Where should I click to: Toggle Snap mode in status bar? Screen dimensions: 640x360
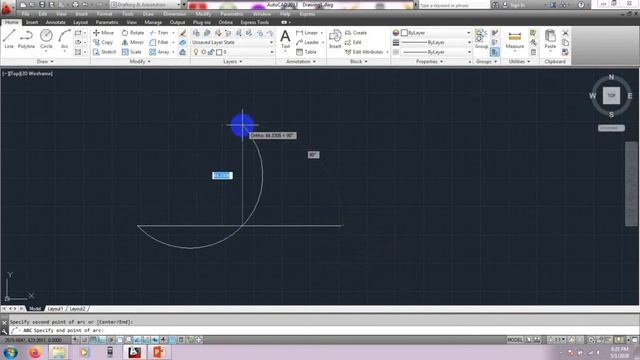(x=84, y=340)
